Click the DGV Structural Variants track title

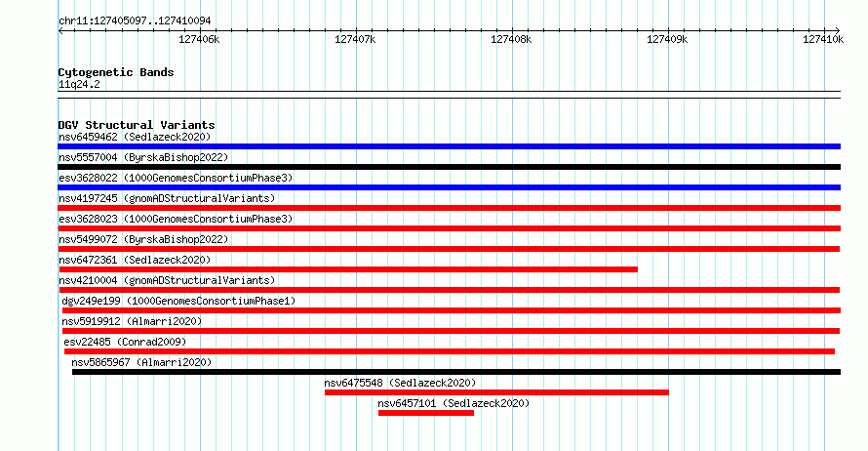pyautogui.click(x=137, y=125)
